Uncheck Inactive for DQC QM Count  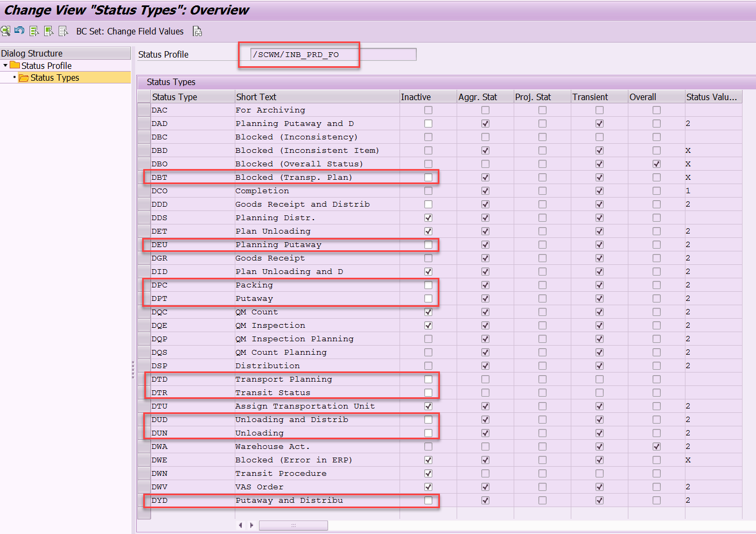click(x=428, y=312)
